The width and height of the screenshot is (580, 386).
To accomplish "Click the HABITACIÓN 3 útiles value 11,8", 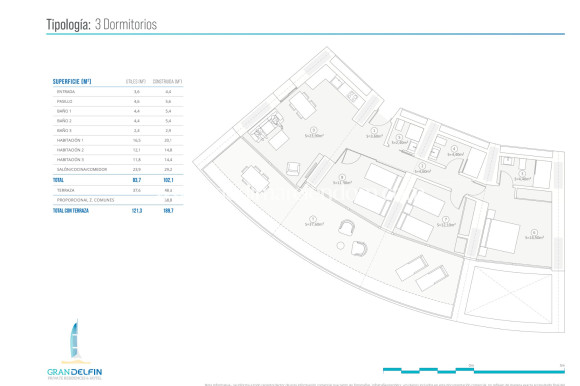I will [x=136, y=160].
